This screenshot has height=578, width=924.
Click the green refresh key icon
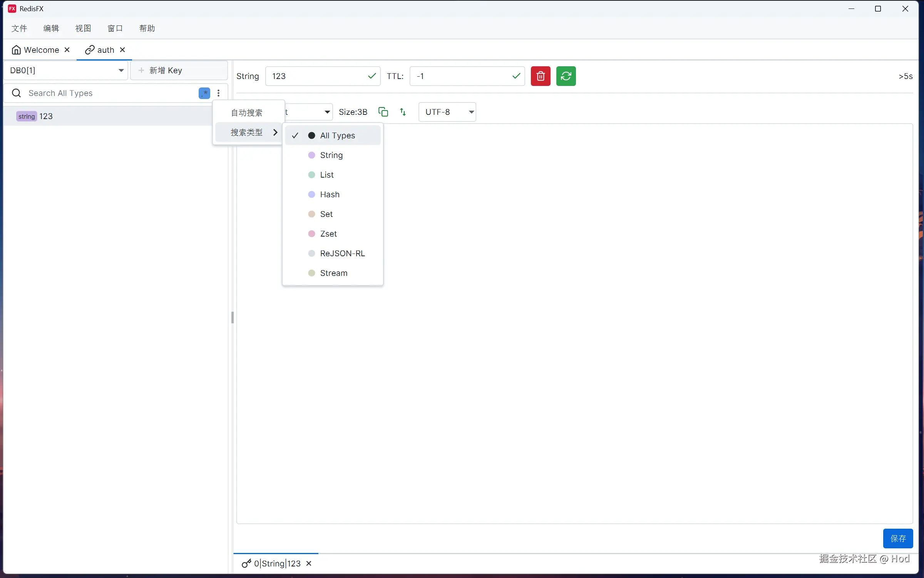[566, 76]
